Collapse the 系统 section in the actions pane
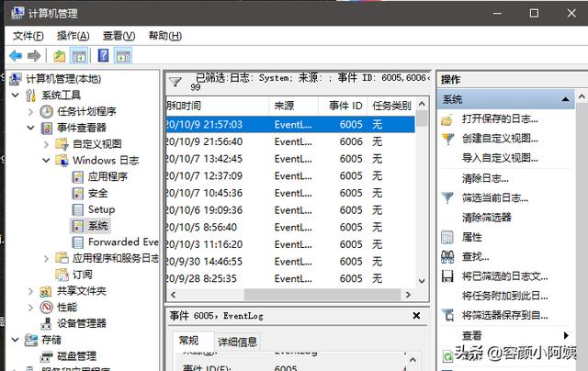This screenshot has width=588, height=371. 565,99
